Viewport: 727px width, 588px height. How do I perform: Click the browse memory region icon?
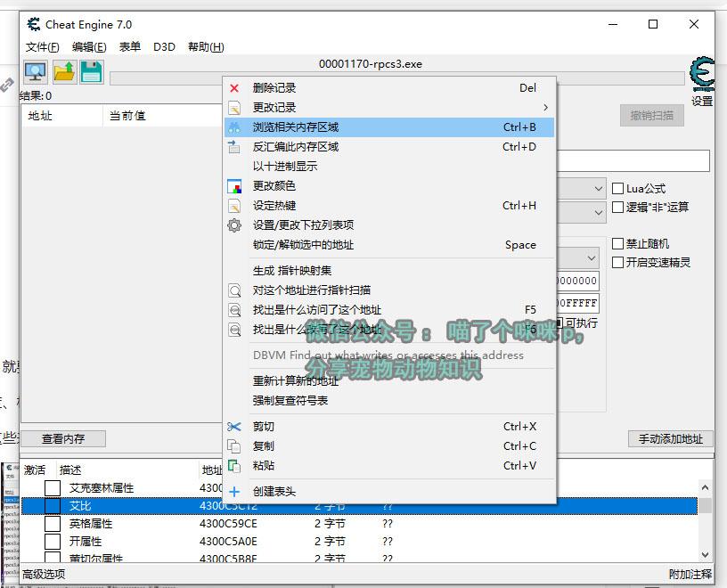[x=234, y=127]
